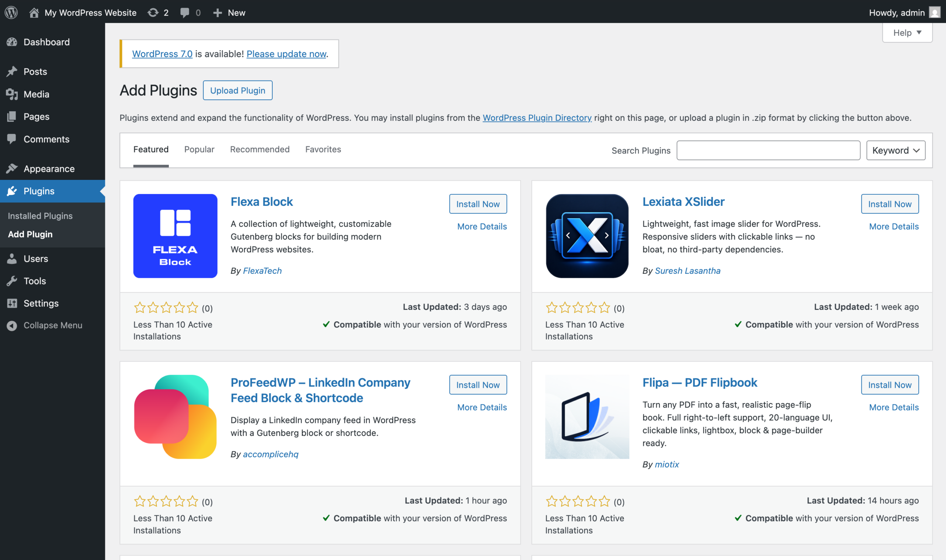Open WordPress 7.0 link
This screenshot has height=560, width=946.
(162, 54)
